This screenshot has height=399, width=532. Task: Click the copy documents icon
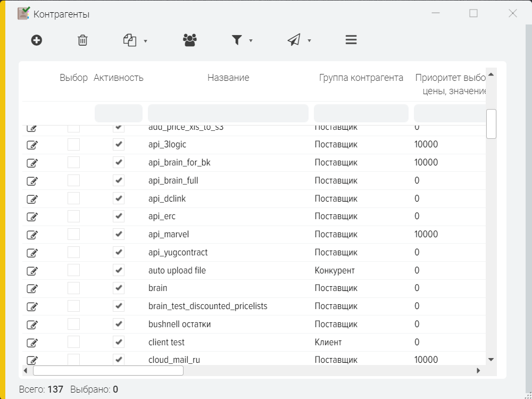tap(130, 40)
